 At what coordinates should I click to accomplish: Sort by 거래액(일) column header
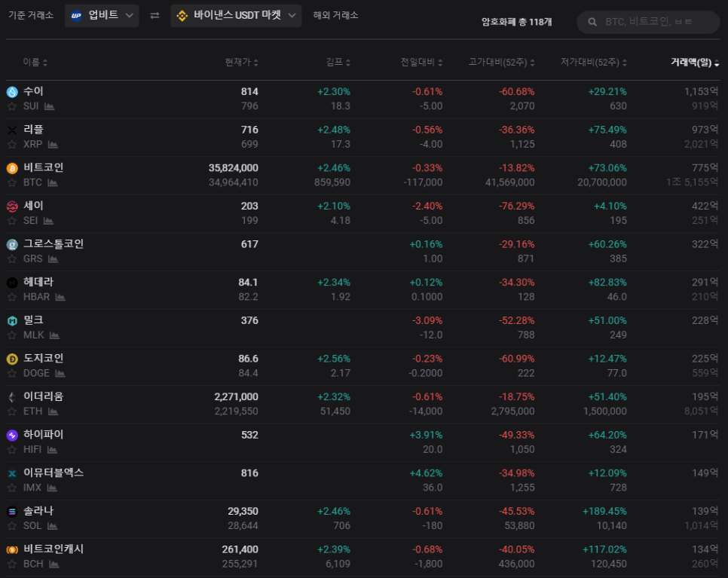[694, 63]
